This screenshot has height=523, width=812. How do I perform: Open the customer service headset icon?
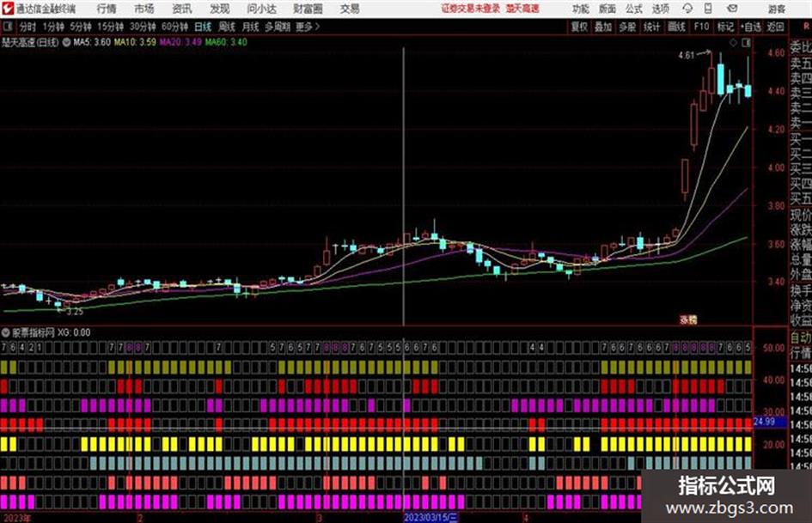687,9
